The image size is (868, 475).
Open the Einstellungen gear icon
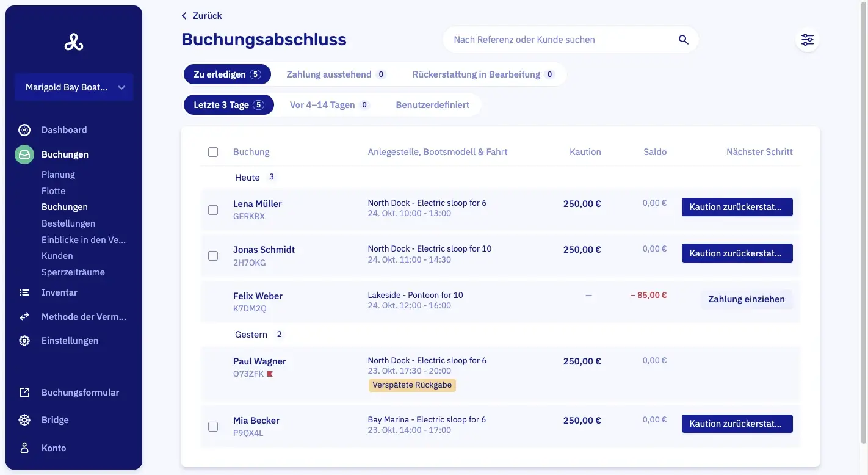24,341
